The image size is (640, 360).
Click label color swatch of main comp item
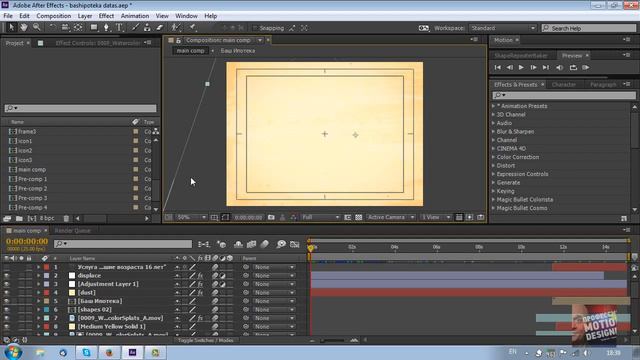tap(136, 169)
